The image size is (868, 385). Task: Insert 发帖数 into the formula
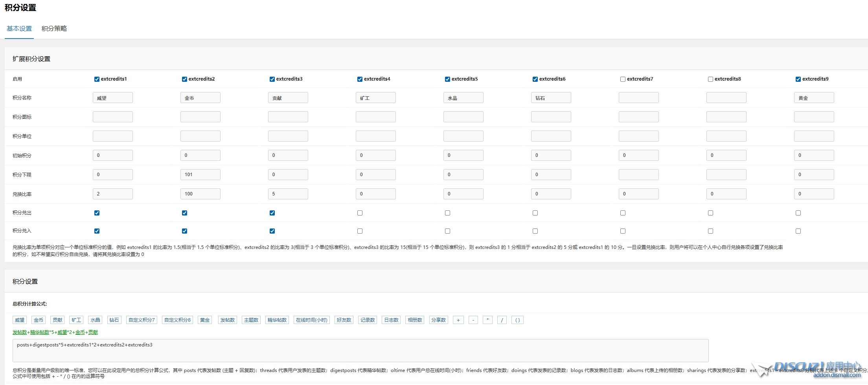click(x=228, y=320)
